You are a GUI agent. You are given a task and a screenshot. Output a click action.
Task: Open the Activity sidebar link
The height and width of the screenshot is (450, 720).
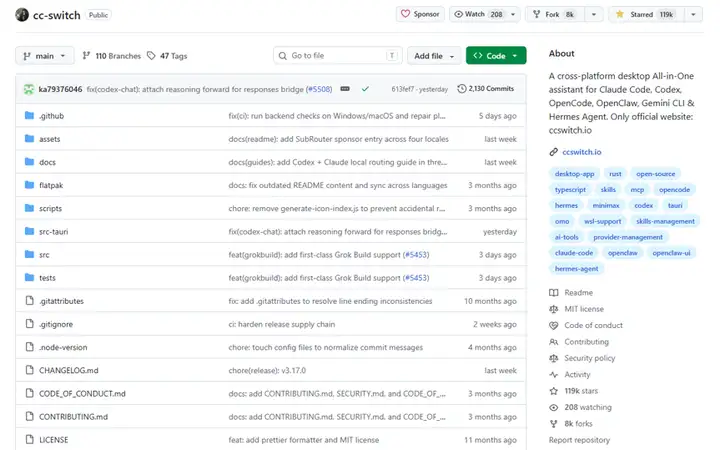[x=570, y=375]
